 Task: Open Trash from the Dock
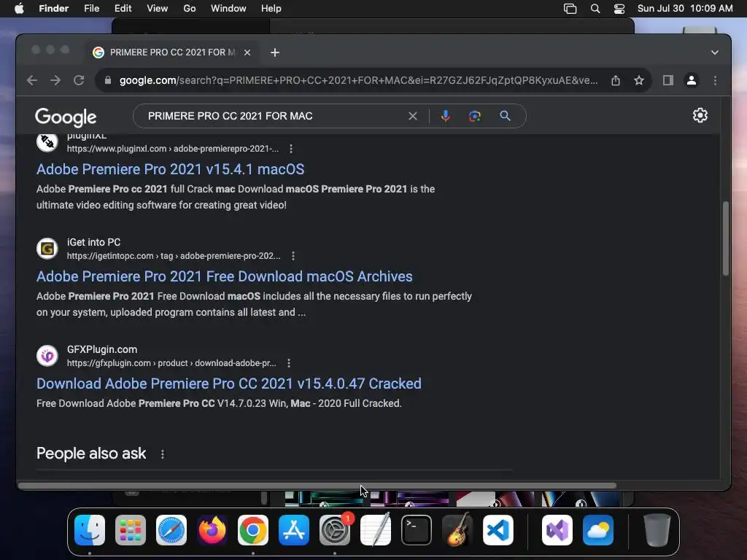click(x=657, y=530)
